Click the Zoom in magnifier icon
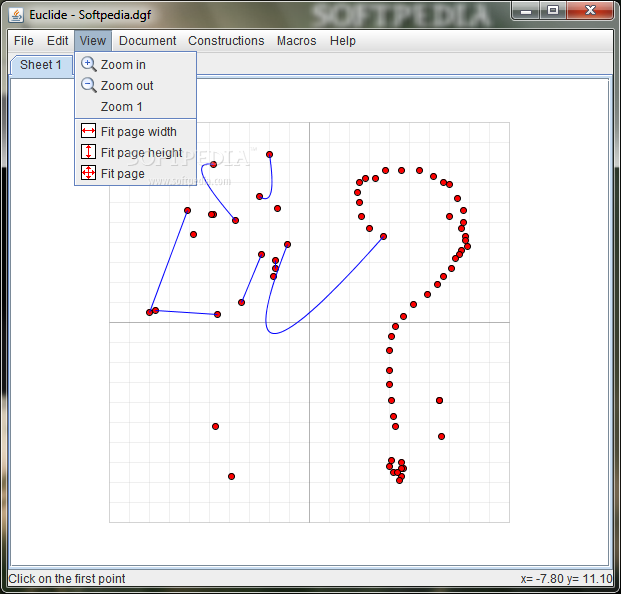The image size is (621, 594). pyautogui.click(x=88, y=64)
